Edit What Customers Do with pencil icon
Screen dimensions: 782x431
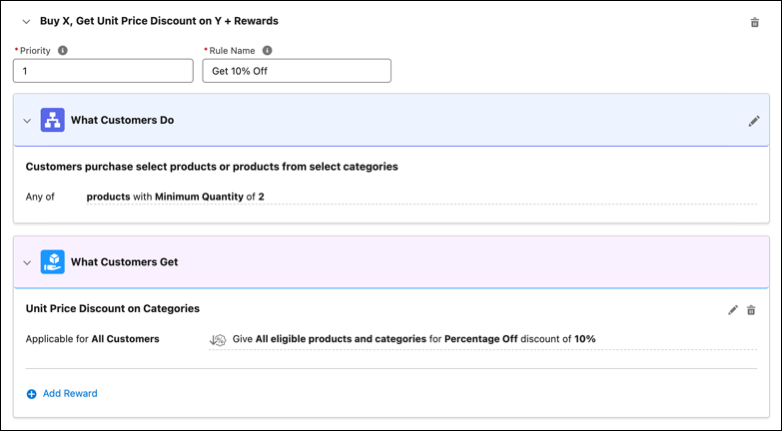(754, 121)
